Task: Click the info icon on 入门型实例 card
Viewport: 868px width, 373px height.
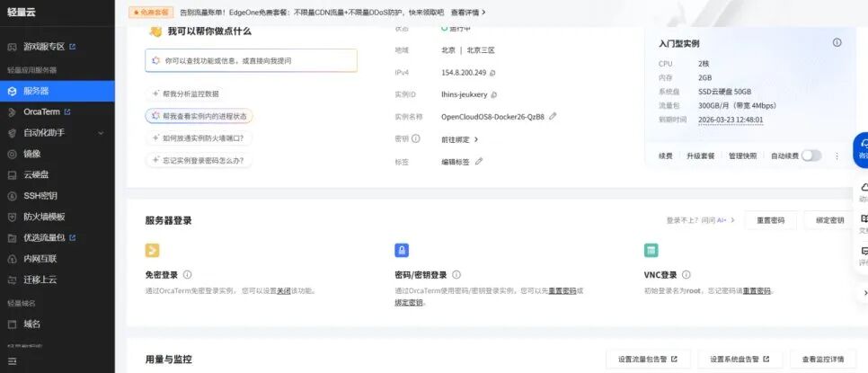Action: 837,42
